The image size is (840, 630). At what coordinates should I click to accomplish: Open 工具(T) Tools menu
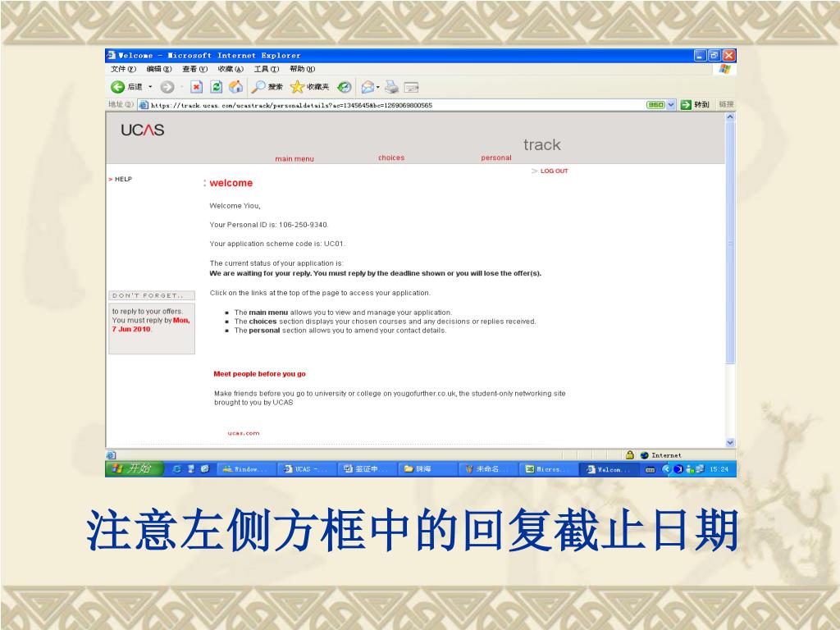tap(267, 69)
